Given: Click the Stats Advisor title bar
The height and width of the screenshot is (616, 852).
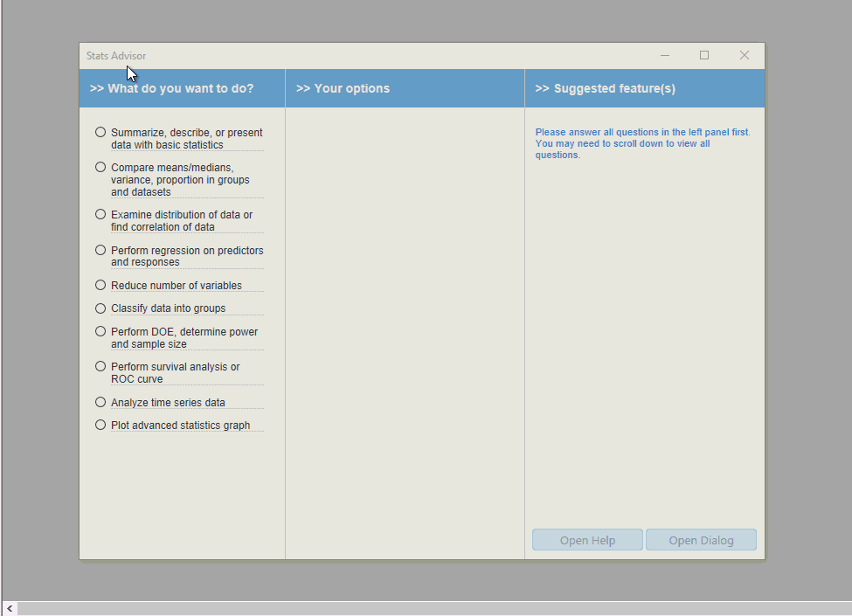Looking at the screenshot, I should point(350,56).
